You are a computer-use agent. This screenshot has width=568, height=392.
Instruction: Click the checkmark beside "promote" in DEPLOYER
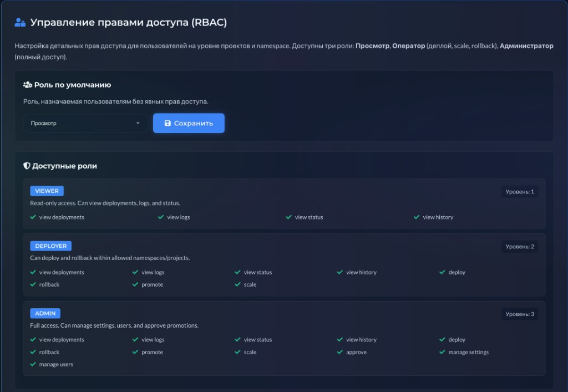(x=135, y=284)
